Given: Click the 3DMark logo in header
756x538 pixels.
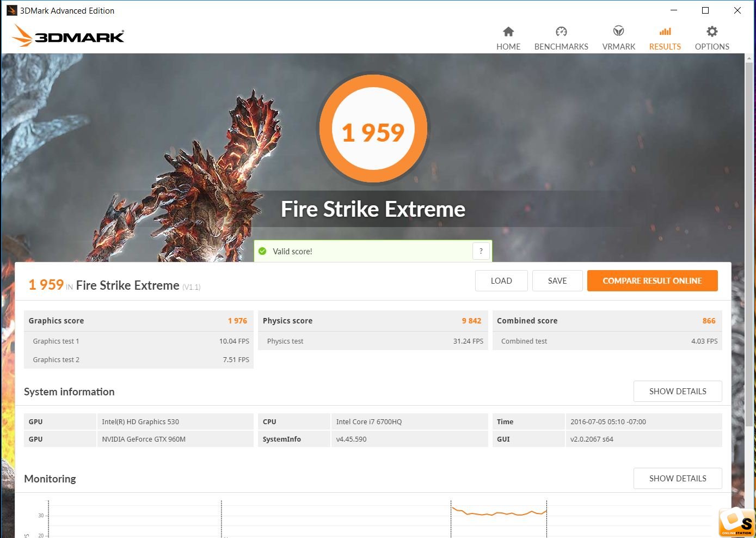Looking at the screenshot, I should click(x=68, y=36).
